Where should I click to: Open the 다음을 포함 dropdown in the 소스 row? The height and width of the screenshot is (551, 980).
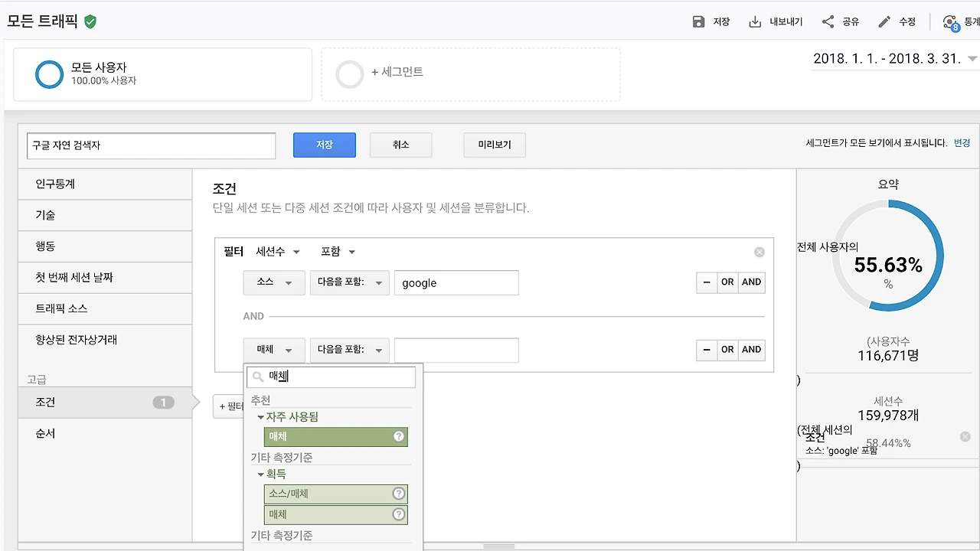pyautogui.click(x=350, y=282)
